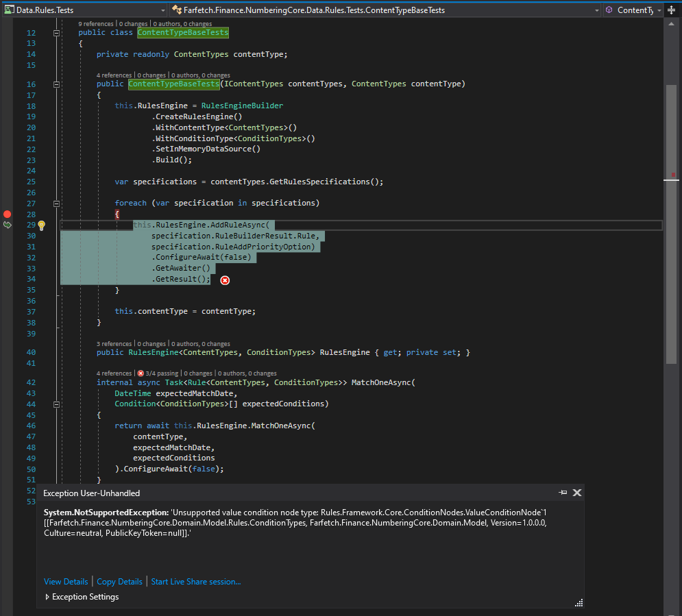Click the resize grip of the exception popup

click(x=579, y=603)
